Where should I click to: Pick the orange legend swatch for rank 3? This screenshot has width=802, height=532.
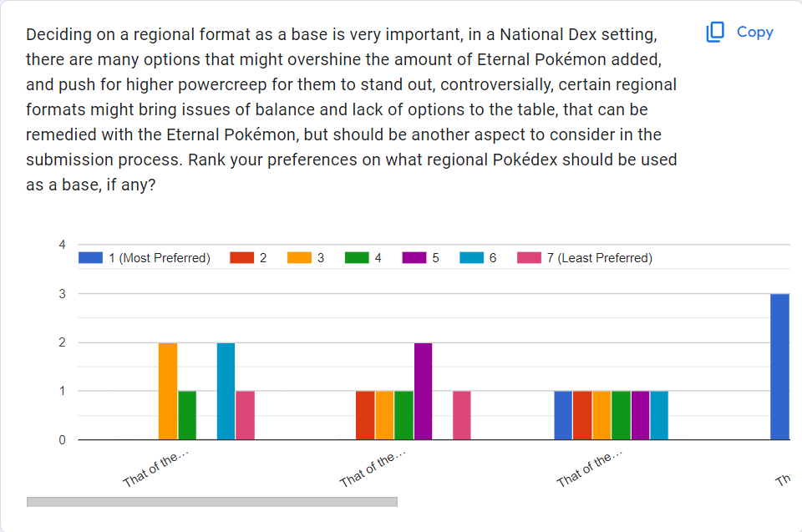tap(299, 258)
